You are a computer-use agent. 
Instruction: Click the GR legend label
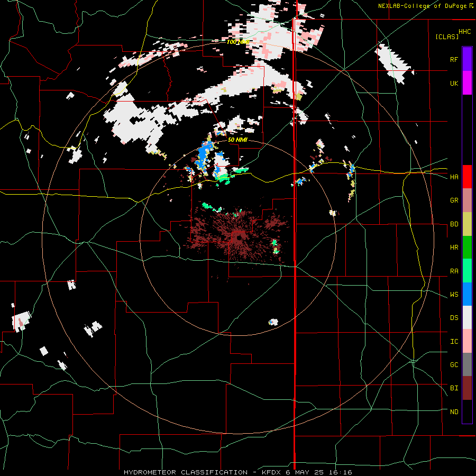(x=454, y=200)
